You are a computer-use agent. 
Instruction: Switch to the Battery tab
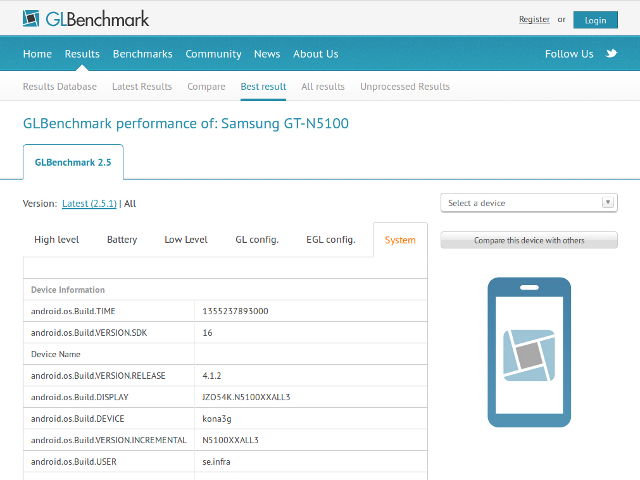(122, 240)
